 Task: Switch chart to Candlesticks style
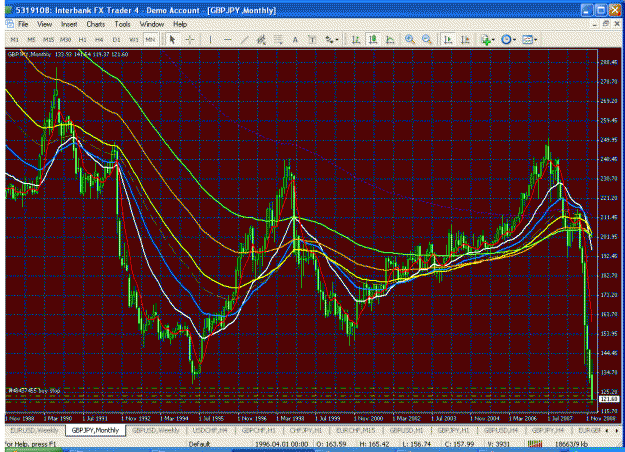pos(373,39)
